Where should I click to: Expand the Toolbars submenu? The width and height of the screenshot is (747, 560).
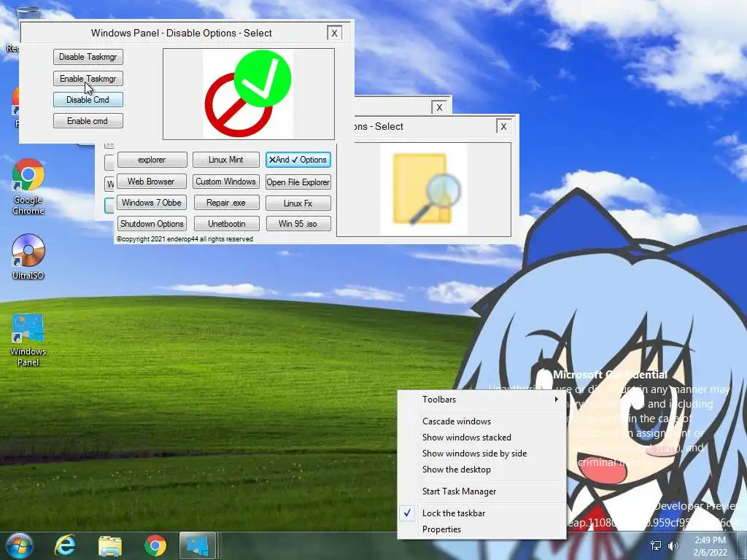tap(482, 400)
